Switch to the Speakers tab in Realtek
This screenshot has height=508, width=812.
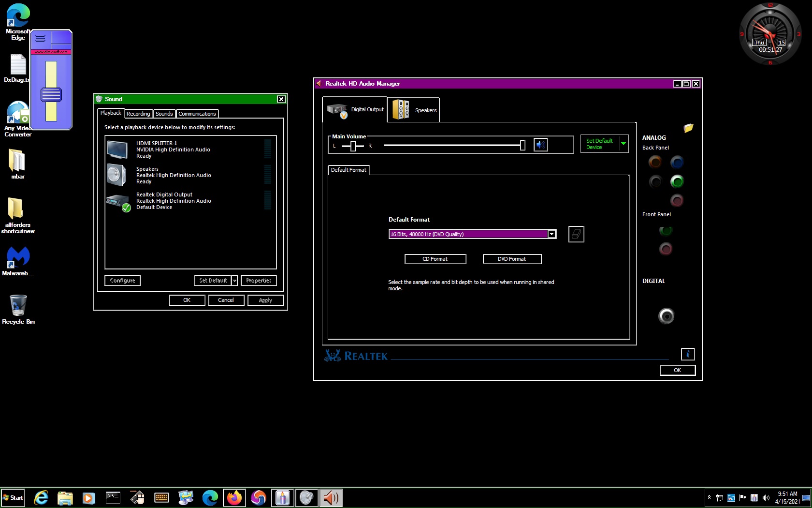[414, 110]
